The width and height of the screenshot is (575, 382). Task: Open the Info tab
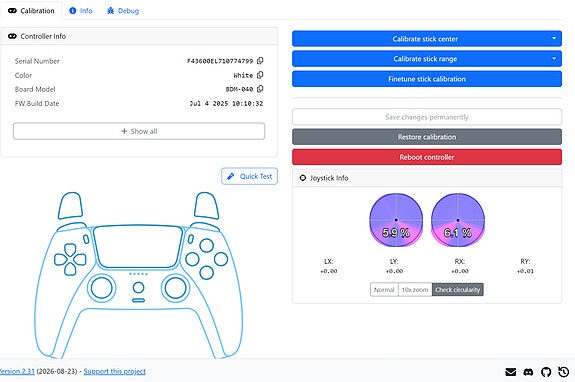pyautogui.click(x=81, y=11)
